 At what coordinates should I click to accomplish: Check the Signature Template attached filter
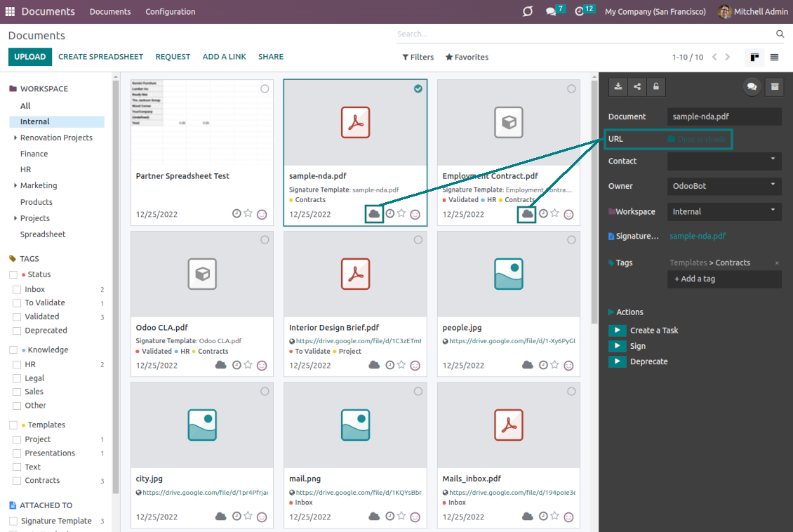(x=13, y=521)
